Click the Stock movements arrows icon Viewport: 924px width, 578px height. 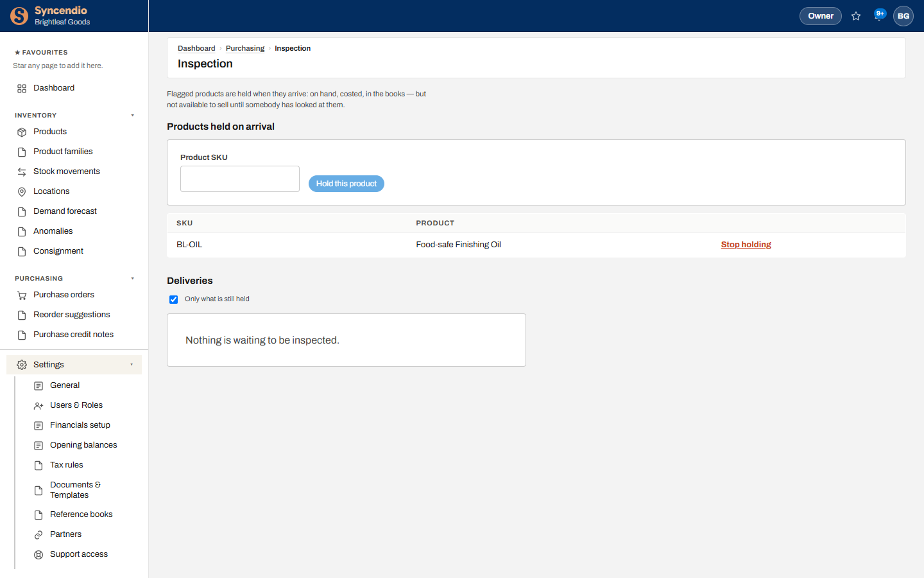[x=22, y=171]
